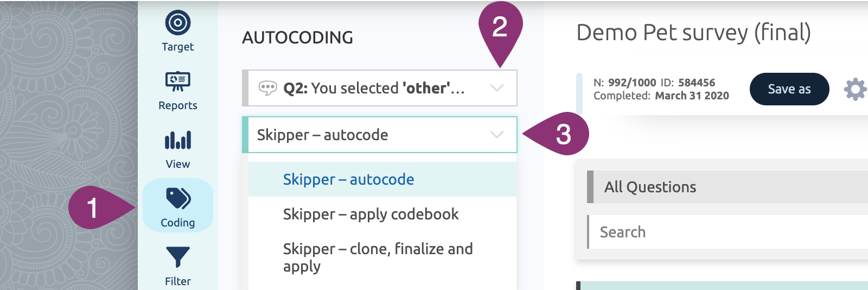
Task: Open the Skipper – autocode combo box
Action: tap(369, 135)
